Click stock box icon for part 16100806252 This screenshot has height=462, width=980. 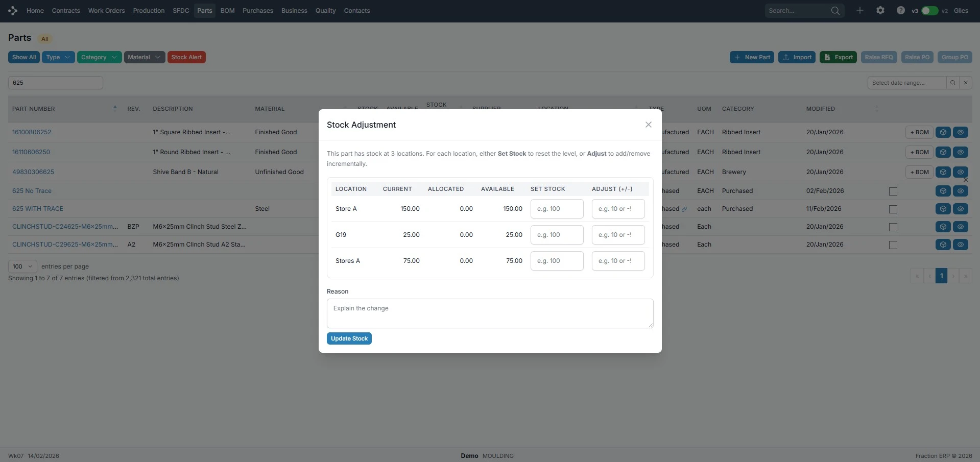pos(943,132)
